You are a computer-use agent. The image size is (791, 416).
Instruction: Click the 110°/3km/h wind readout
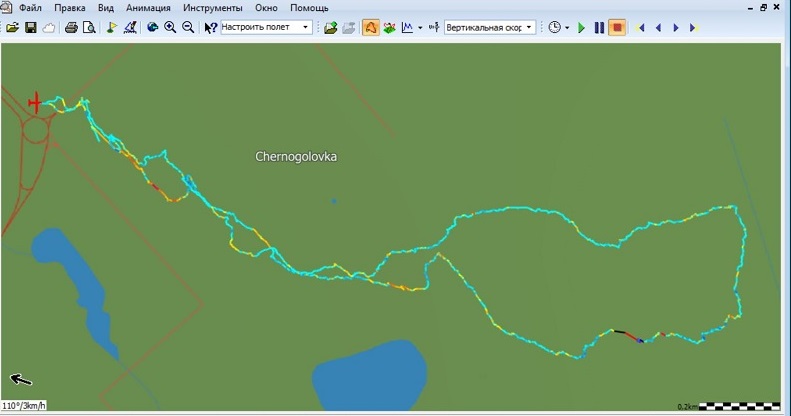23,405
